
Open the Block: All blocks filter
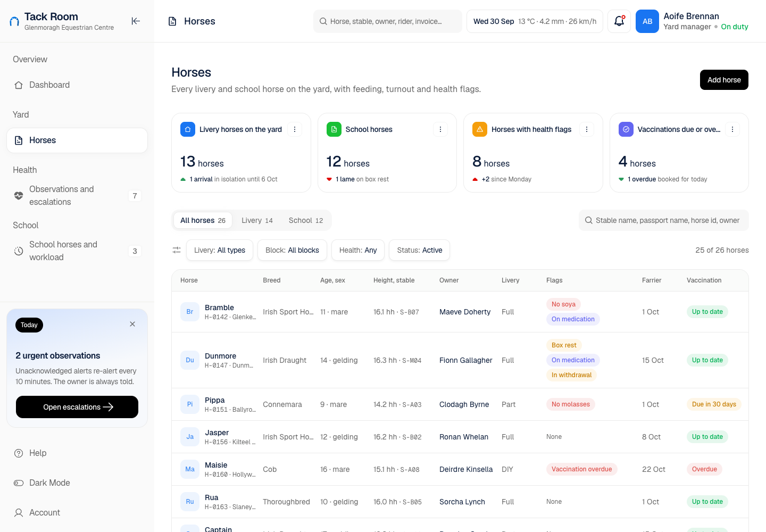[292, 250]
